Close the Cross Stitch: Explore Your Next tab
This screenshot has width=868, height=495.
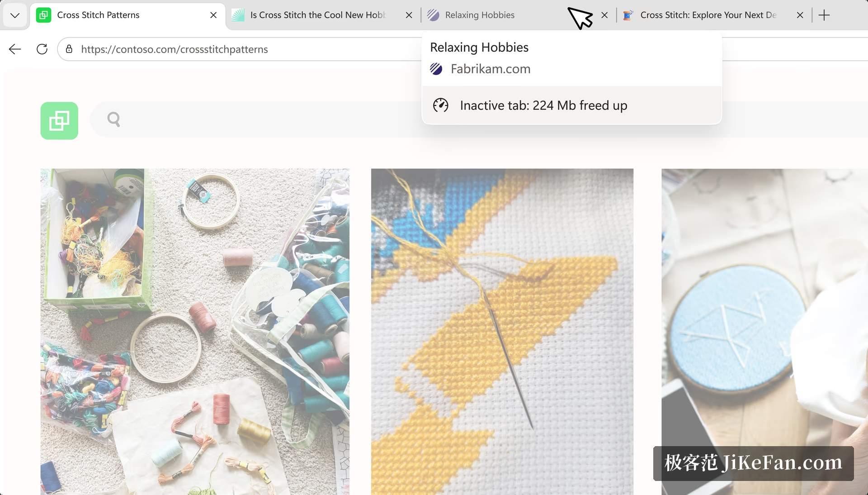(800, 15)
